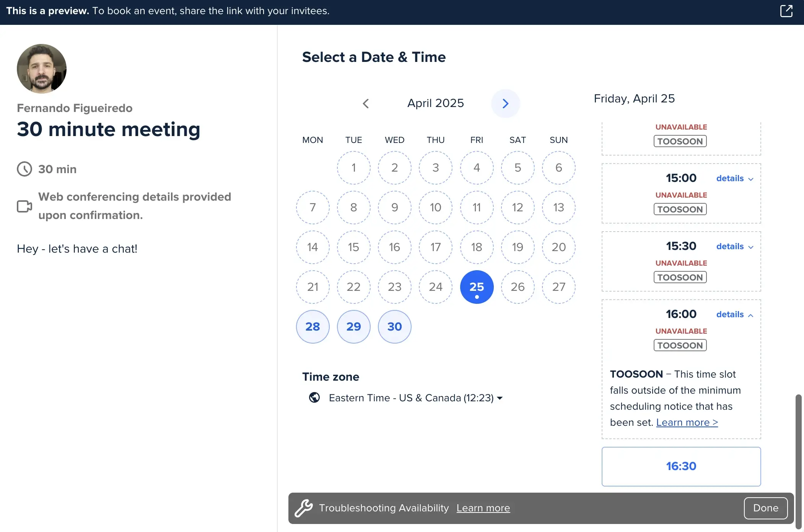Click Done in troubleshooting bar
Image resolution: width=804 pixels, height=532 pixels.
(x=765, y=508)
